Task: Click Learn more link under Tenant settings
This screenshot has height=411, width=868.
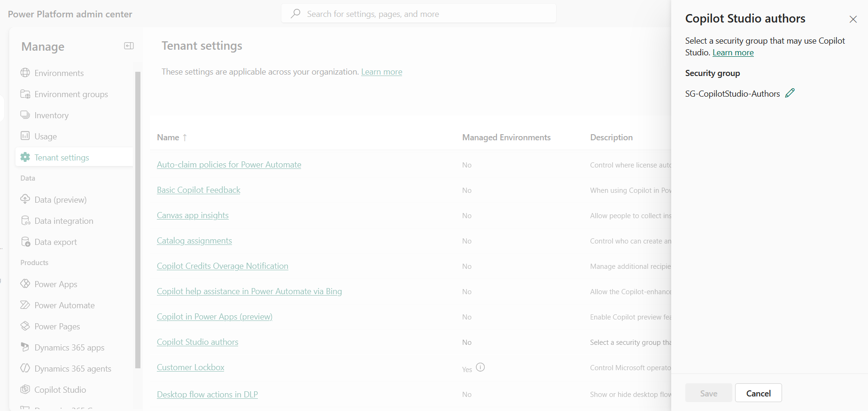Action: click(381, 72)
